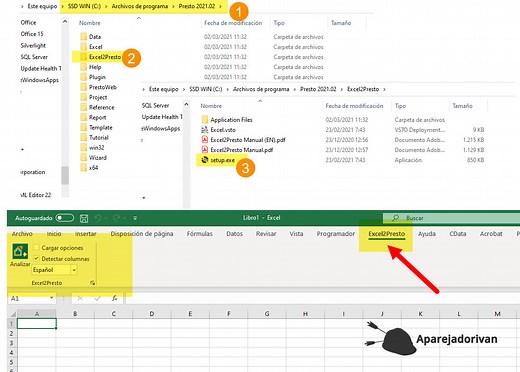Open the Programador ribbon tab

point(336,234)
